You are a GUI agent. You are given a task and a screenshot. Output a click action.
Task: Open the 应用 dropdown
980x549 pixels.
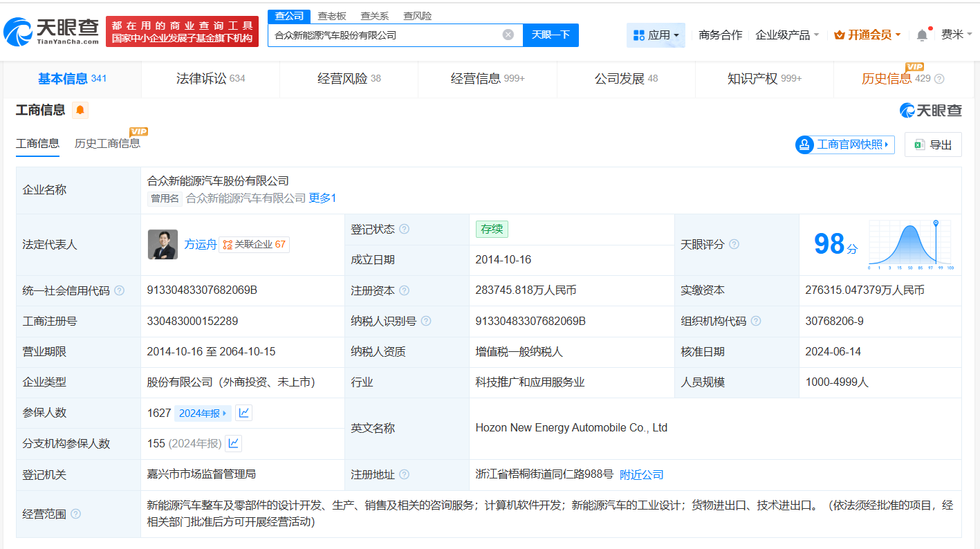tap(656, 34)
